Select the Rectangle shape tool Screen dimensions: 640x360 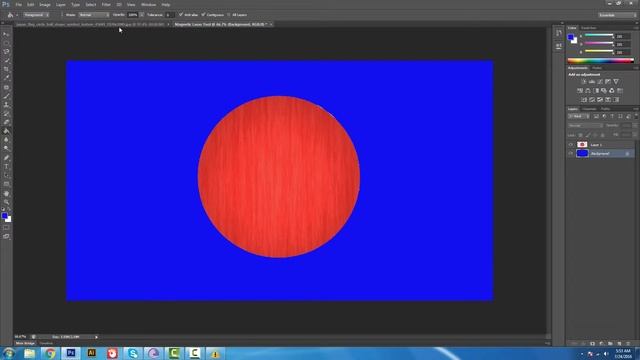coord(6,184)
